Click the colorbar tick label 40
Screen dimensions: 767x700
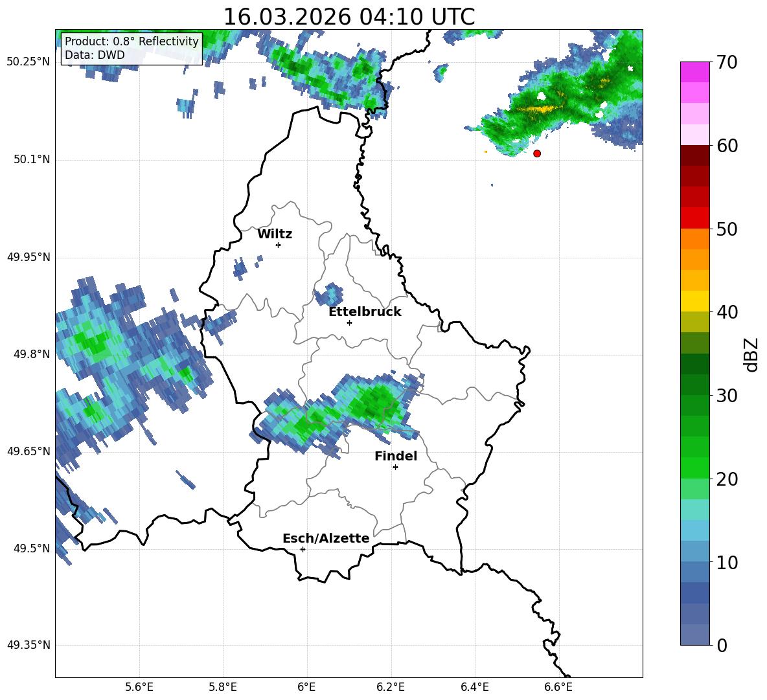(x=727, y=312)
